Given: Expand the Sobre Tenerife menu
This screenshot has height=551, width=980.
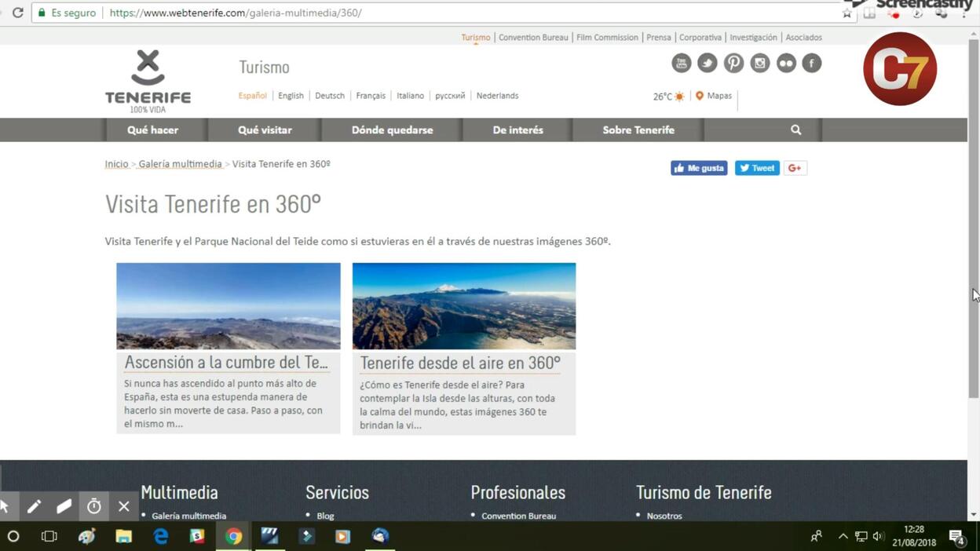Looking at the screenshot, I should [638, 130].
